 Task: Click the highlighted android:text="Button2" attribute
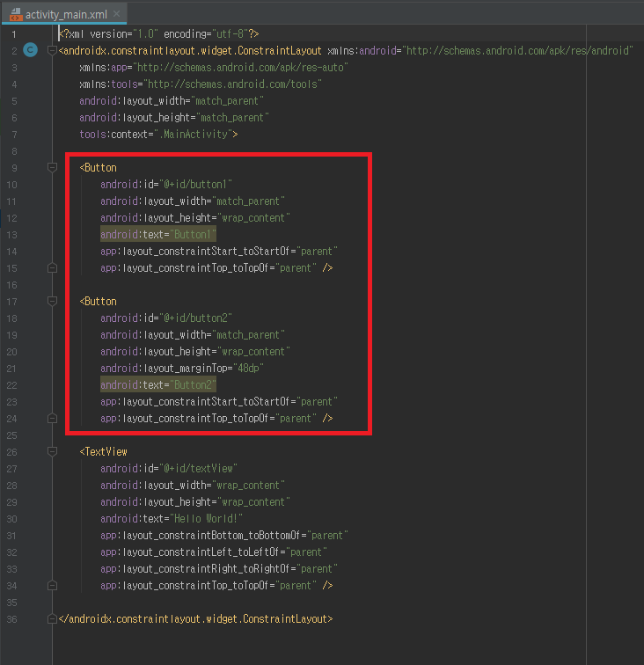tap(158, 385)
